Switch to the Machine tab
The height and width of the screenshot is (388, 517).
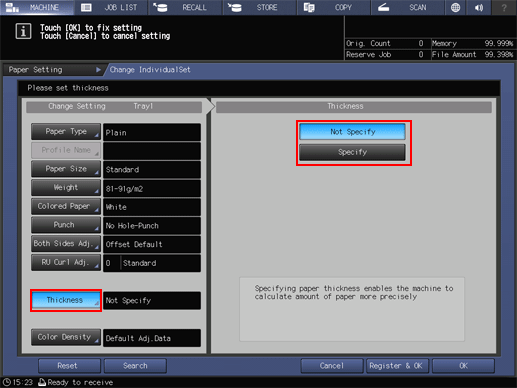click(37, 7)
